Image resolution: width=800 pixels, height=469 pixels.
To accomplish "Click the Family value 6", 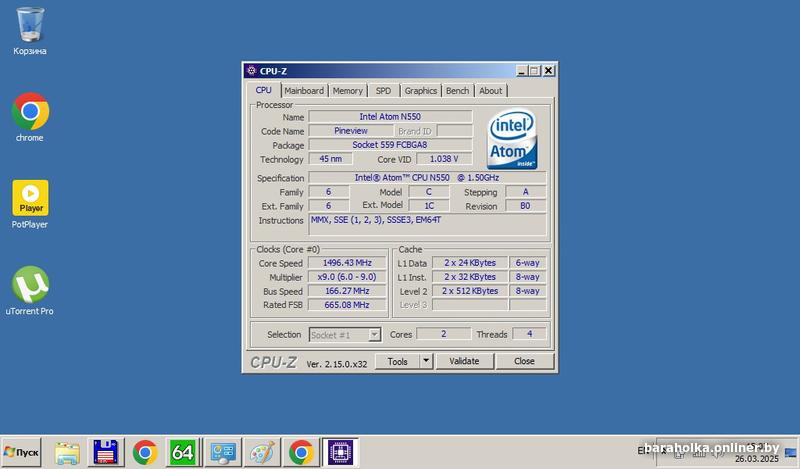I will (x=329, y=192).
